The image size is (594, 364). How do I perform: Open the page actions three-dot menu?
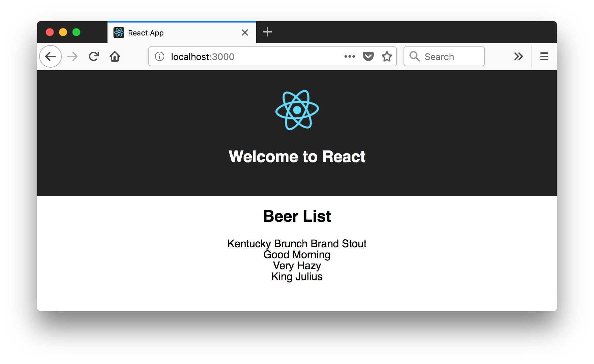tap(349, 57)
